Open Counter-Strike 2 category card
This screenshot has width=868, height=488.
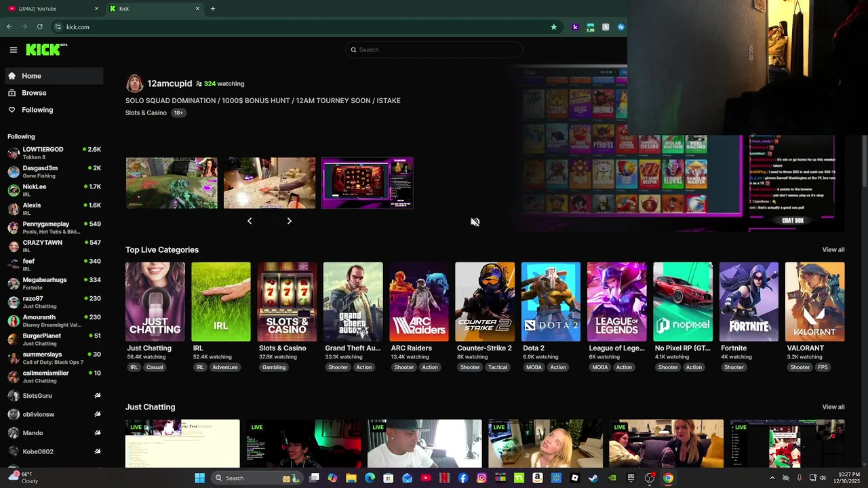tap(485, 302)
